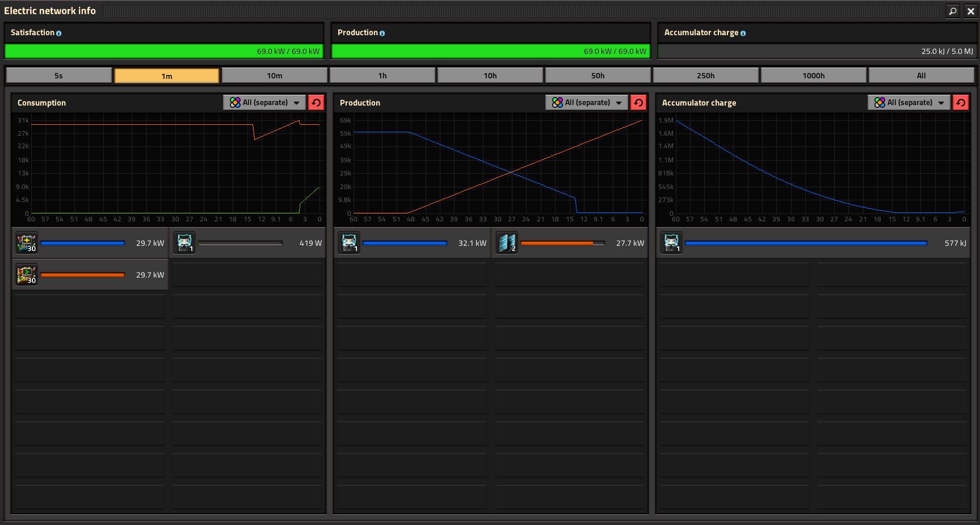The width and height of the screenshot is (980, 525).
Task: Click the 32.1 kW production entry
Action: (x=413, y=243)
